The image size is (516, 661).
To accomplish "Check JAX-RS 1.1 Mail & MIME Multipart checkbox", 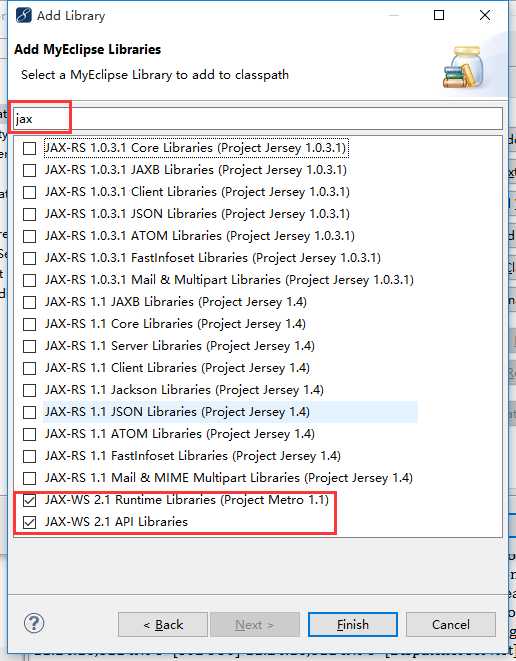I will [30, 478].
